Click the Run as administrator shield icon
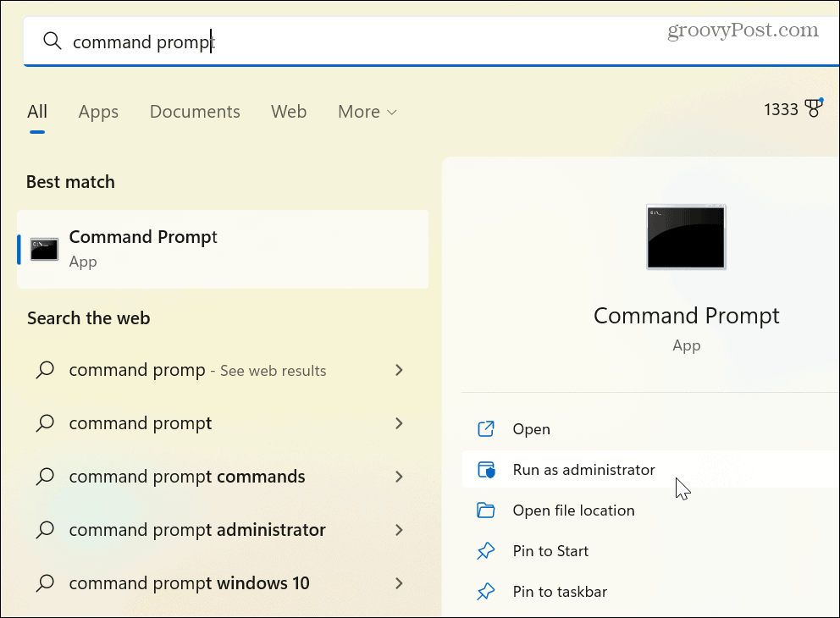 486,470
